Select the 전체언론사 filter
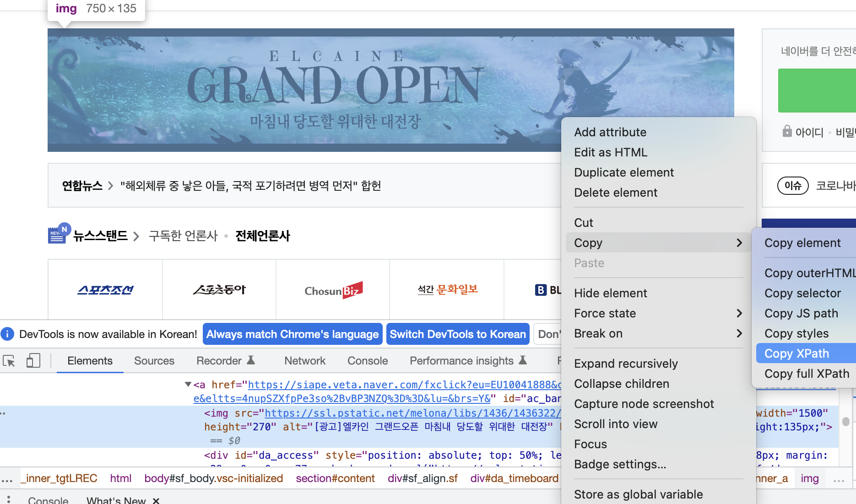The image size is (856, 504). 263,236
